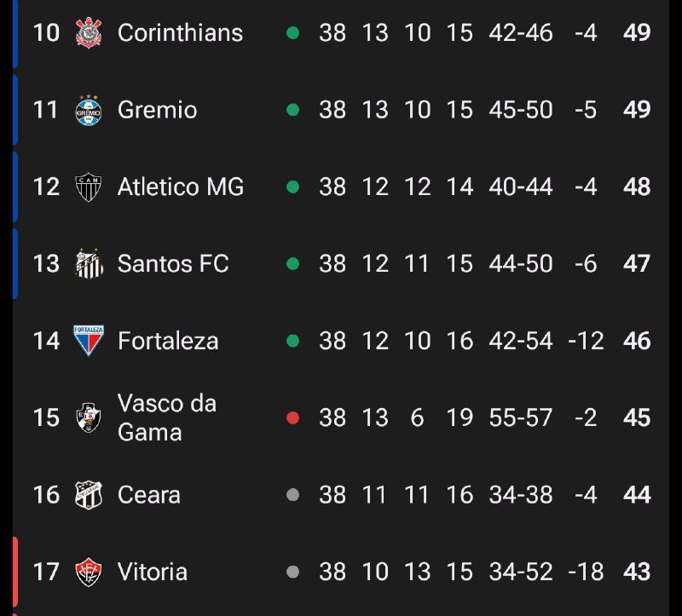The height and width of the screenshot is (616, 682).
Task: Click the green status dot for Corinthians
Action: 293,33
